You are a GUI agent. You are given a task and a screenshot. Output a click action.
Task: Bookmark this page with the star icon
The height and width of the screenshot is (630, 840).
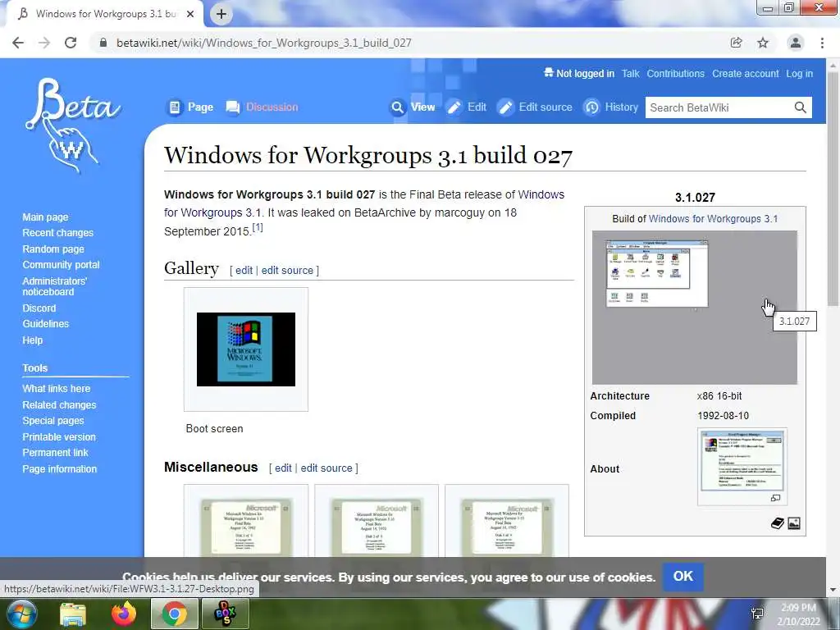point(763,43)
